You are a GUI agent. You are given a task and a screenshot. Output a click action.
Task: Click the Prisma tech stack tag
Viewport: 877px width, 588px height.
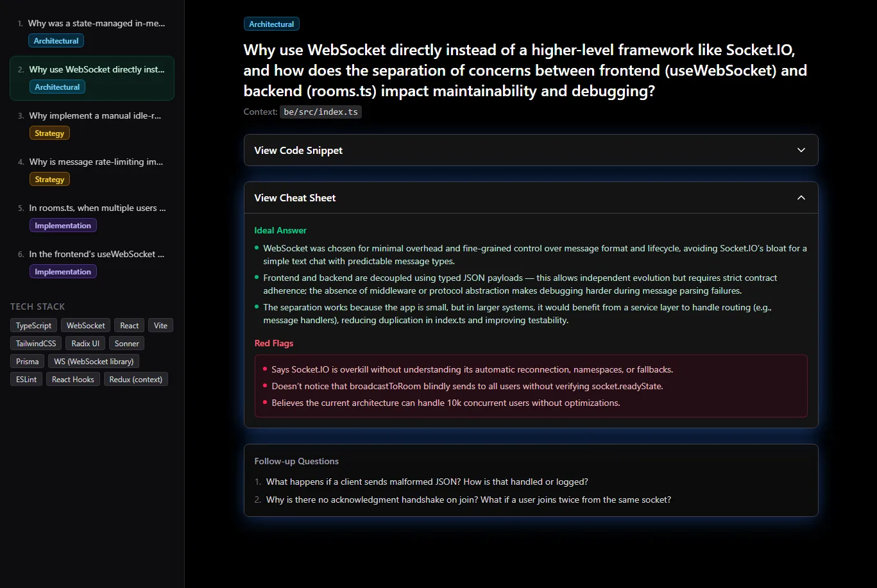(x=28, y=362)
